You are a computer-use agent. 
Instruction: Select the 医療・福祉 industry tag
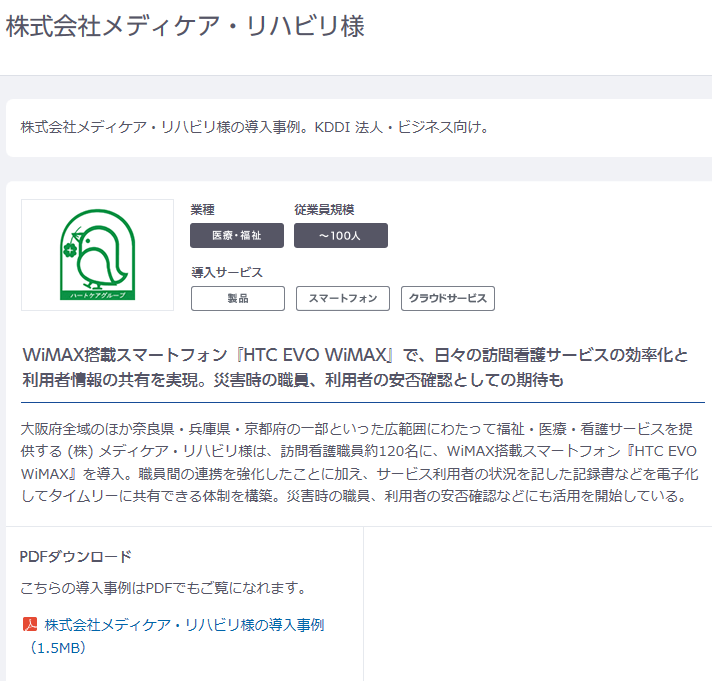point(237,235)
